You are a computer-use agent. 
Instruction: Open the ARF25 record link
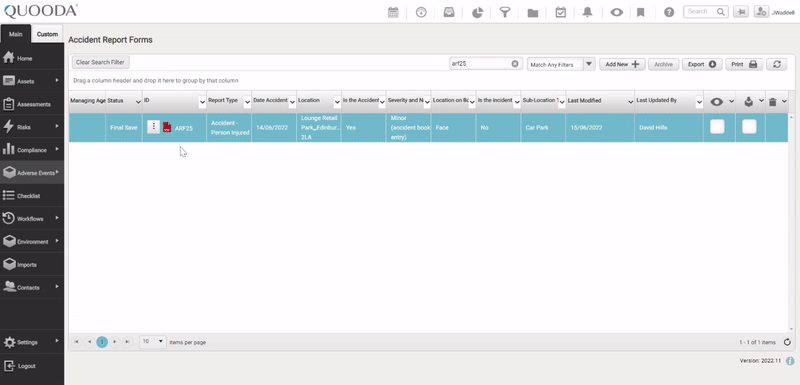click(184, 129)
